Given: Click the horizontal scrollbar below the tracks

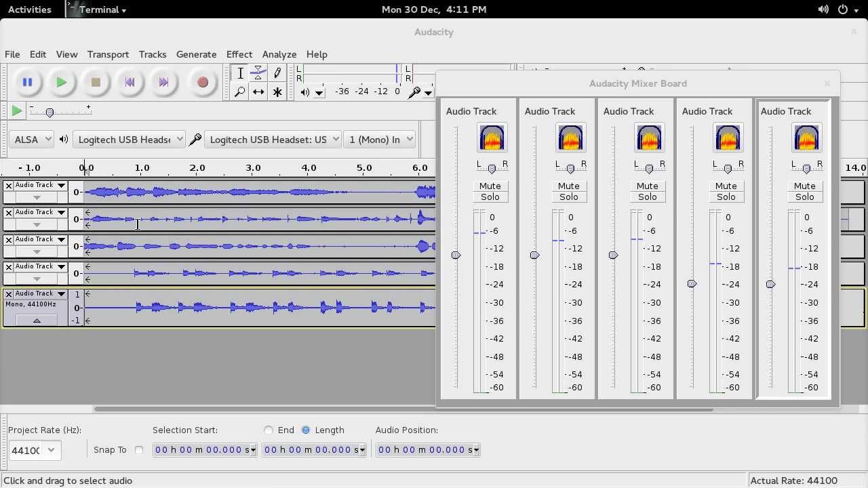Looking at the screenshot, I should pyautogui.click(x=403, y=409).
